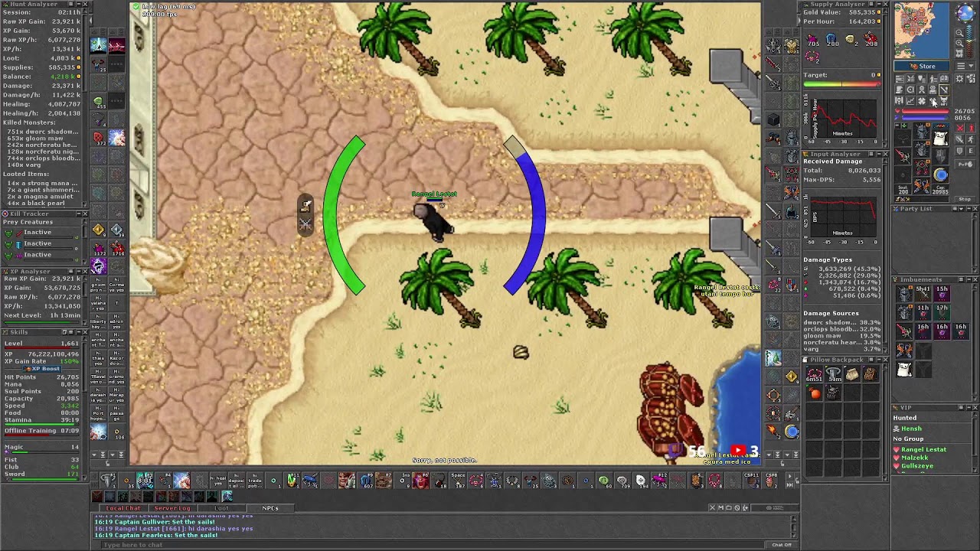
Task: Click the blue supply item showing 200
Action: click(x=831, y=40)
